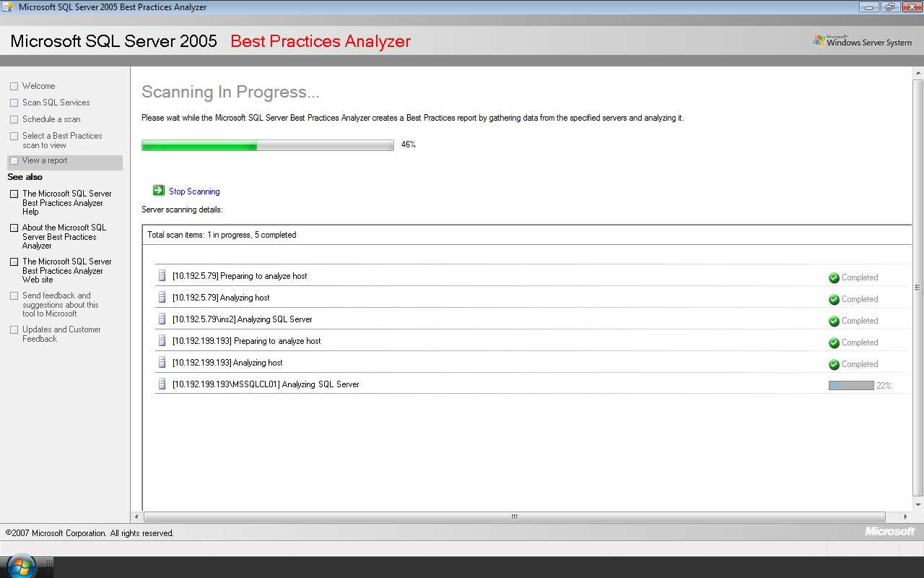This screenshot has width=924, height=578.
Task: Click the Total scan items summary text
Action: [x=222, y=235]
